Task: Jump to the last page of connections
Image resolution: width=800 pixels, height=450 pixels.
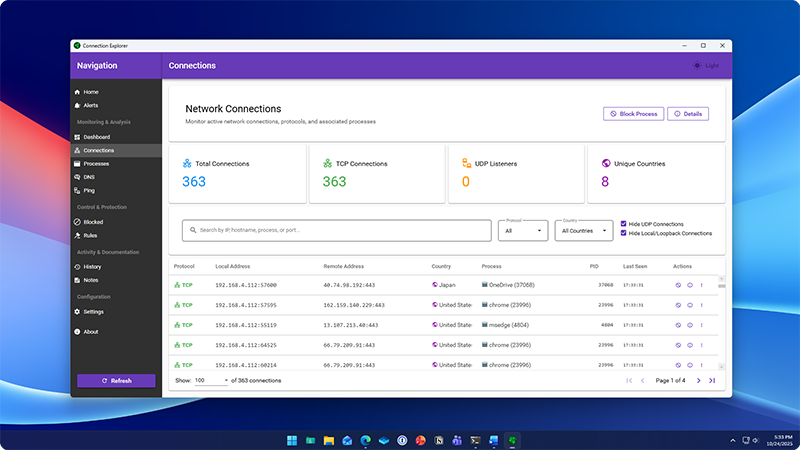Action: point(712,381)
